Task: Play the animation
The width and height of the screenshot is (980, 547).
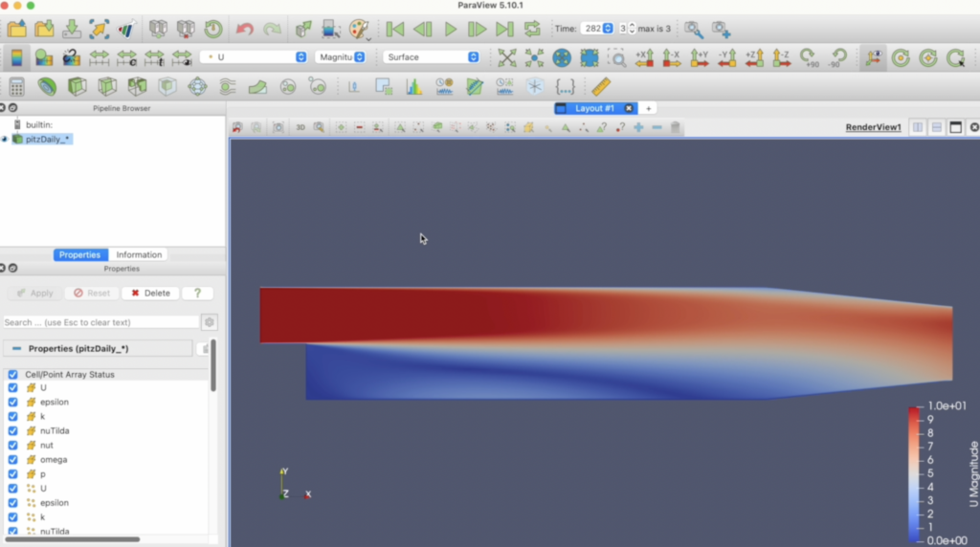Action: click(x=450, y=29)
